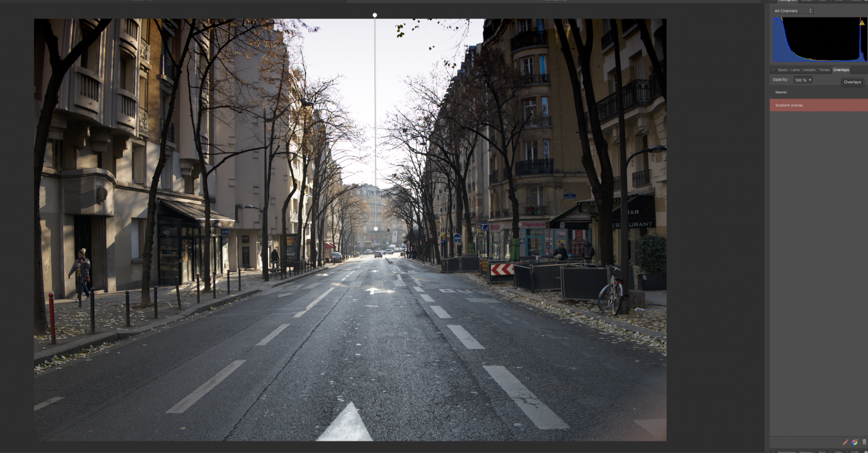The image size is (868, 453).
Task: Delete the overlay with the trash icon
Action: (864, 441)
